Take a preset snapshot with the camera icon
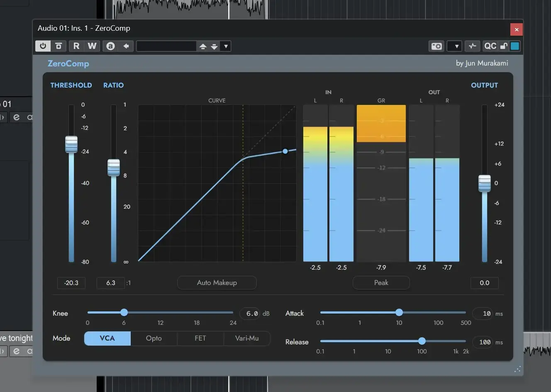Viewport: 551px width, 392px height. click(436, 46)
